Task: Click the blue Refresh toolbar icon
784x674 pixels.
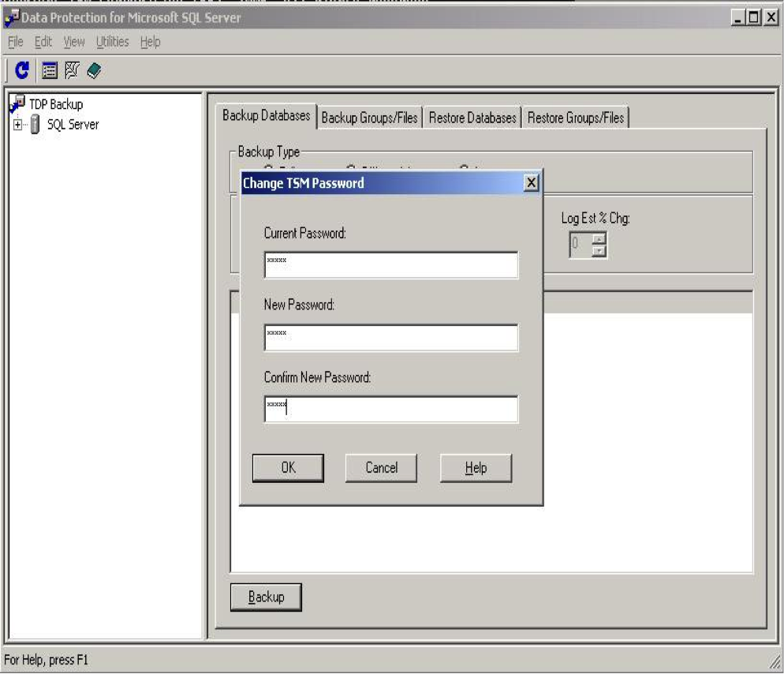Action: click(21, 70)
